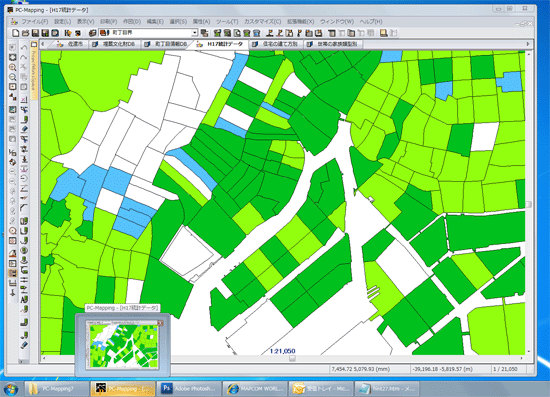
Task: Click the Open folder icon in toolbar
Action: coord(25,33)
